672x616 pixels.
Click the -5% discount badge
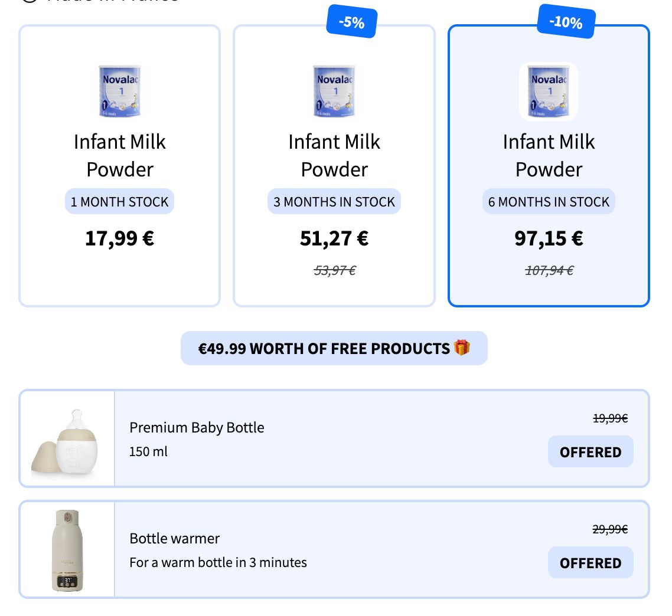tap(351, 22)
